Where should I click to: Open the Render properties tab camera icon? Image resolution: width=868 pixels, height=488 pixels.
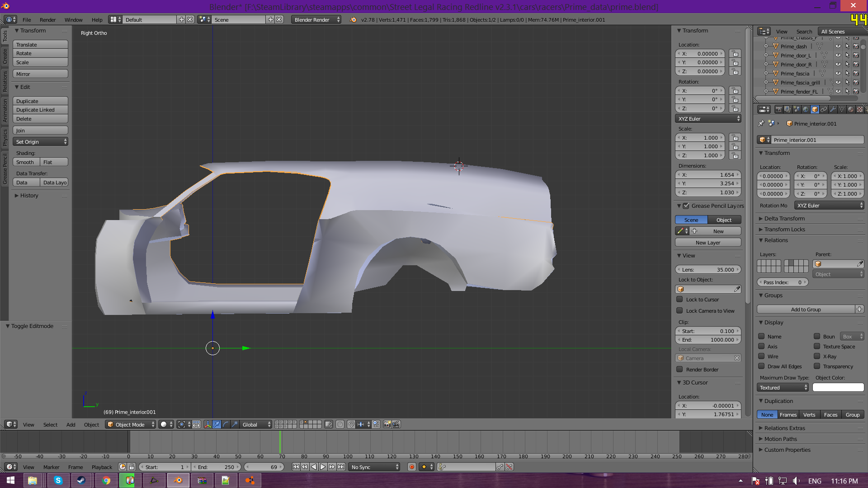tap(778, 109)
